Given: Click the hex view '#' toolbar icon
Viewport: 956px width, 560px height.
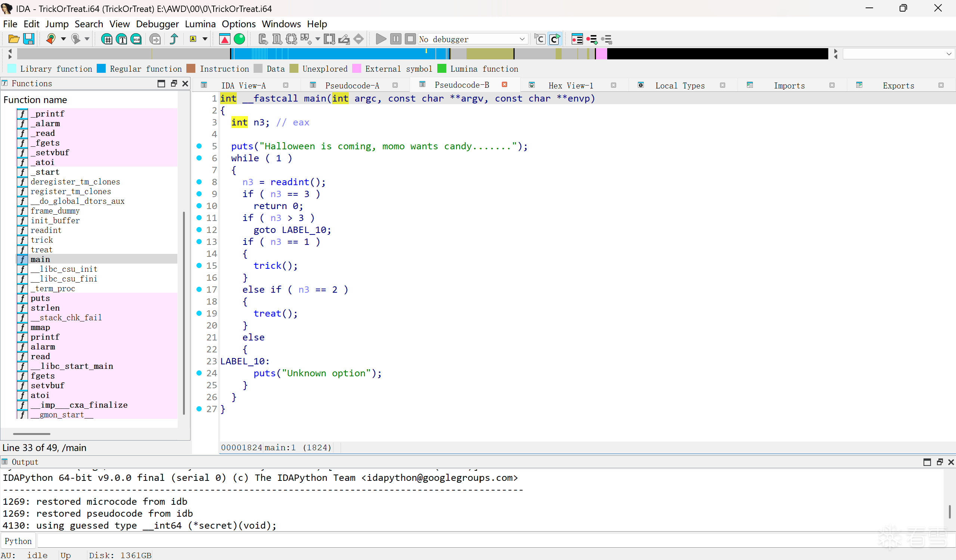Looking at the screenshot, I should tap(107, 39).
